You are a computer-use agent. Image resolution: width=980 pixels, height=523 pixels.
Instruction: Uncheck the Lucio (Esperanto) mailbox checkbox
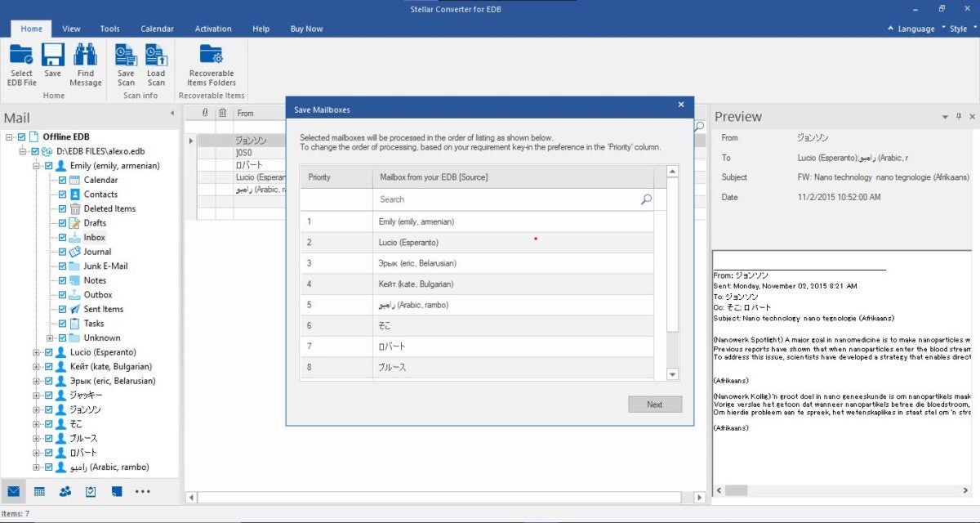[x=48, y=352]
